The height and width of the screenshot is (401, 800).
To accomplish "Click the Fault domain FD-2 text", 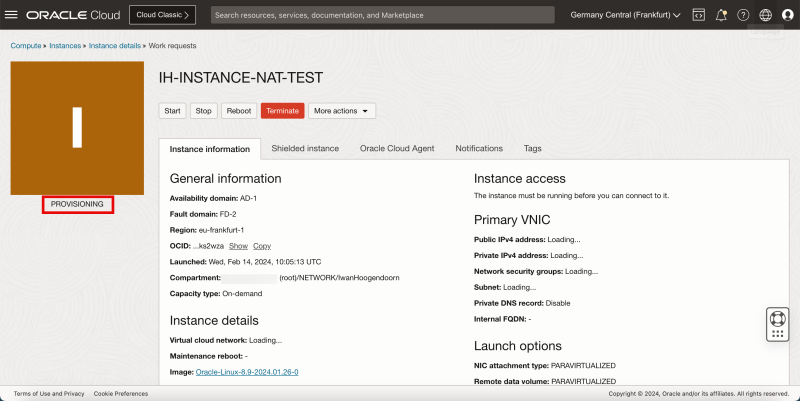I will pyautogui.click(x=203, y=214).
